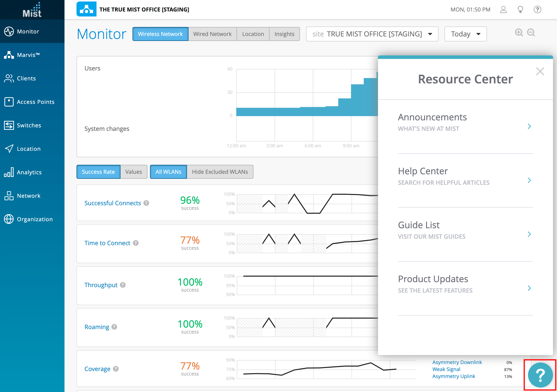557x392 pixels.
Task: Click help icon beside Successful Connects
Action: click(146, 203)
